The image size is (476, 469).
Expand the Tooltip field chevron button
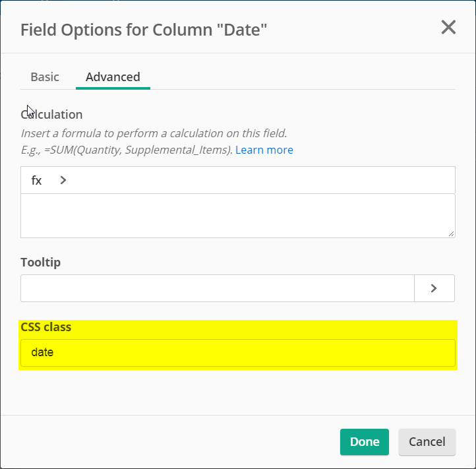point(434,288)
